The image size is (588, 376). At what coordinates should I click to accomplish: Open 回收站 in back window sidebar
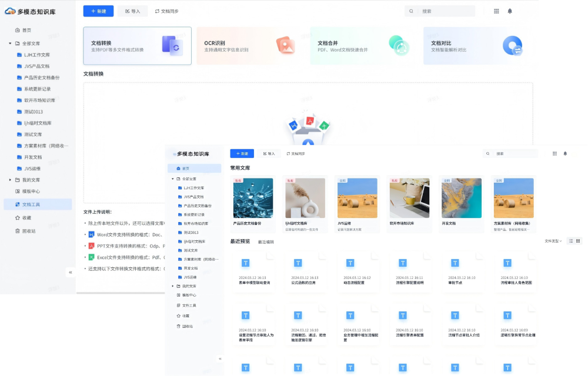pos(25,231)
